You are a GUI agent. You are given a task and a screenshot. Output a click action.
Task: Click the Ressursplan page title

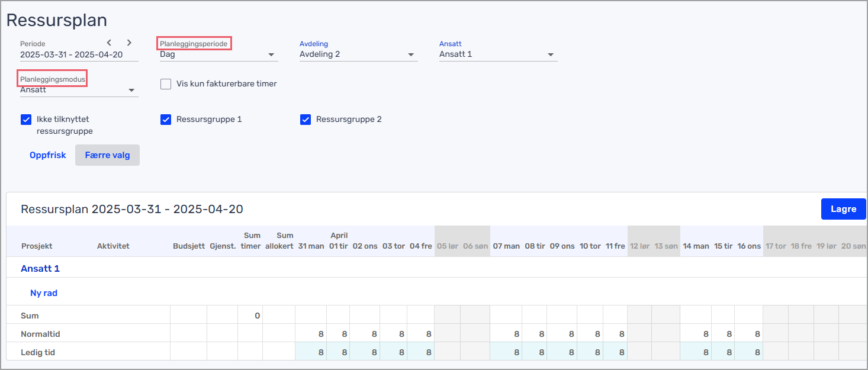click(x=57, y=20)
